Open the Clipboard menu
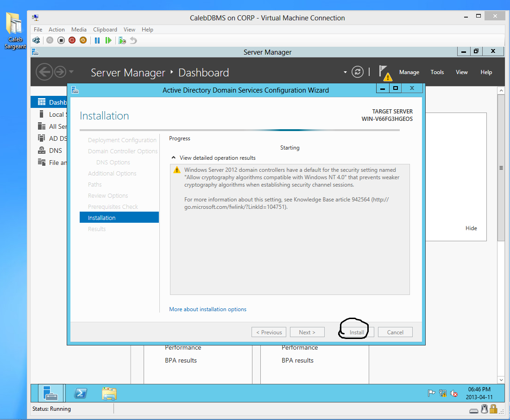Image resolution: width=510 pixels, height=420 pixels. tap(105, 30)
